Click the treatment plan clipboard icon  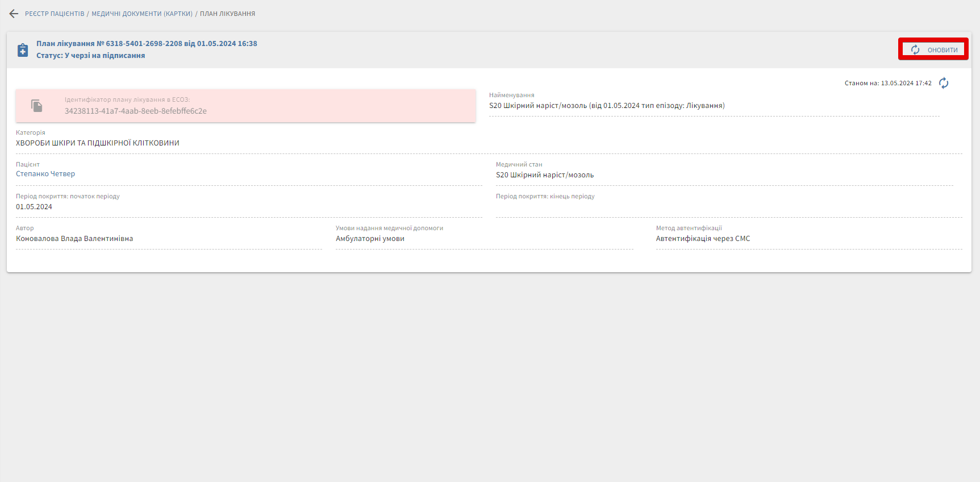pos(23,50)
